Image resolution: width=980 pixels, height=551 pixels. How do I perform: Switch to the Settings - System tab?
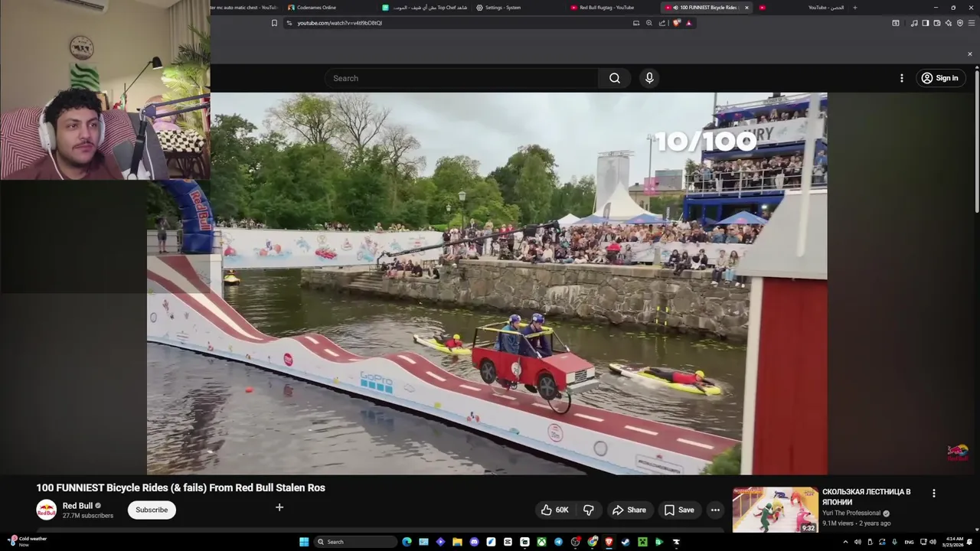(502, 8)
